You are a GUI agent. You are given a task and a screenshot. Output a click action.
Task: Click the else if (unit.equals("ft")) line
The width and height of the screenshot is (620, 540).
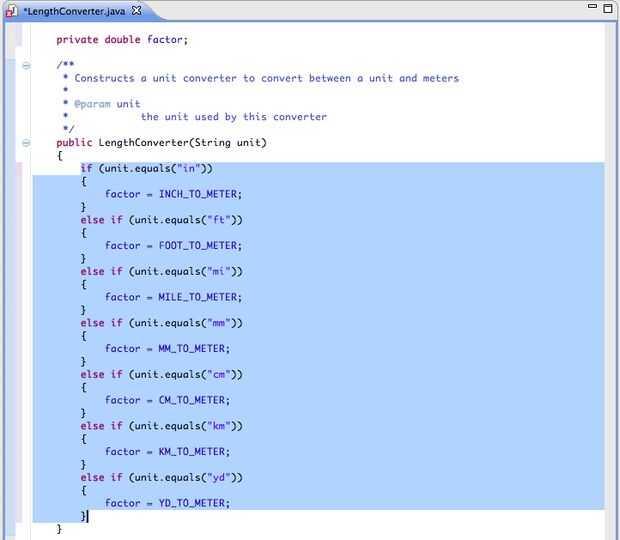click(161, 220)
